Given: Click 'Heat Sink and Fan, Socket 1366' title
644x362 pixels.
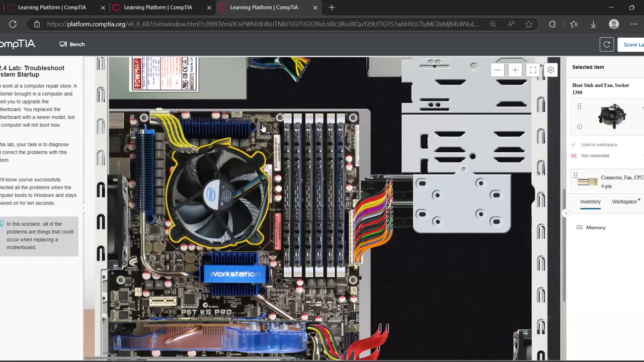Looking at the screenshot, I should pyautogui.click(x=601, y=88).
